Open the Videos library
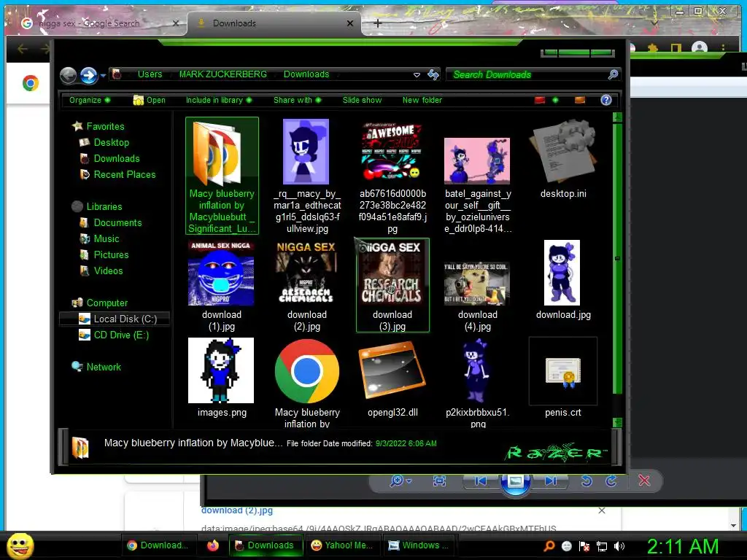This screenshot has height=560, width=747. click(x=108, y=271)
